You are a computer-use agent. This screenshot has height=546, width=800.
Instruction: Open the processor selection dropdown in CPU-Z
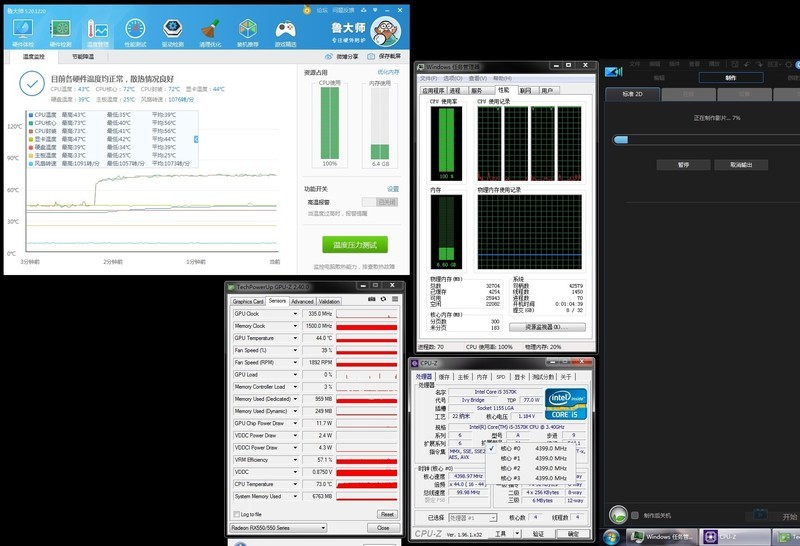(x=472, y=518)
